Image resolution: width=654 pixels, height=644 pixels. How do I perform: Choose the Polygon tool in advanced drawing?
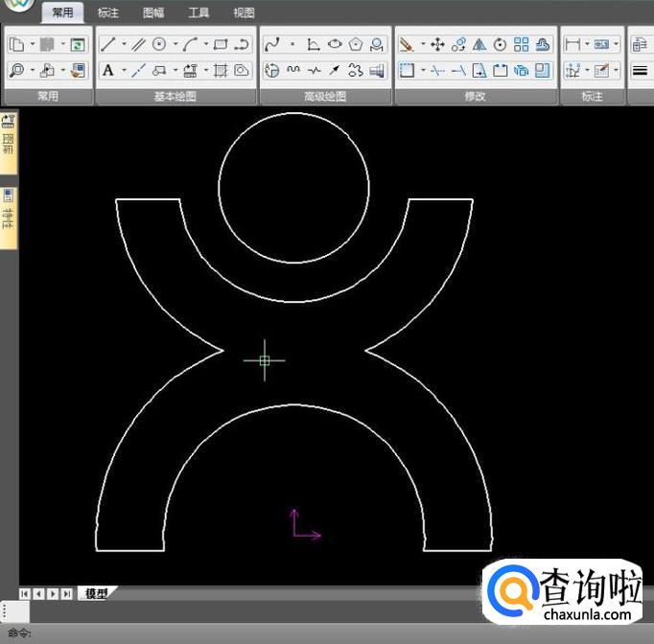(x=356, y=44)
